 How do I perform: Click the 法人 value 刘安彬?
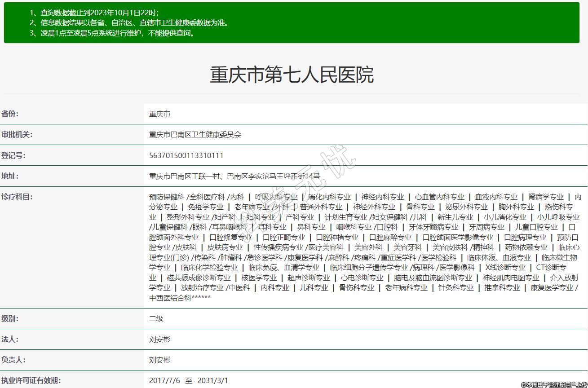point(159,339)
